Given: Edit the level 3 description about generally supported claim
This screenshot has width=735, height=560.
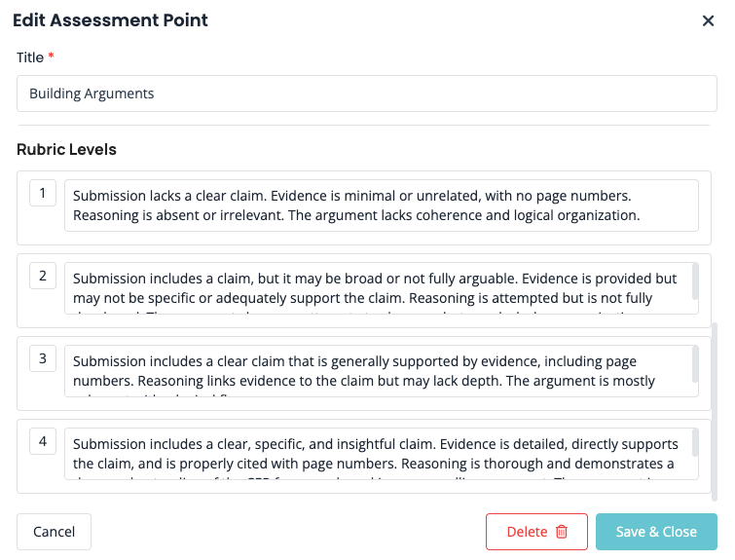Looking at the screenshot, I should 378,371.
